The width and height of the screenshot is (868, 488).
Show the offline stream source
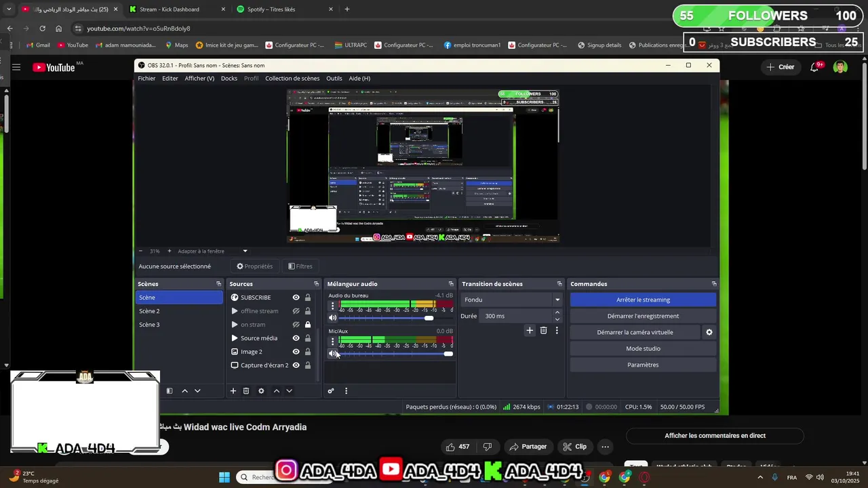pos(296,311)
